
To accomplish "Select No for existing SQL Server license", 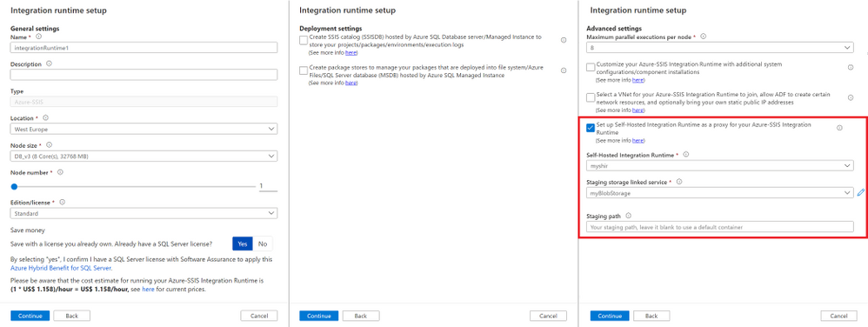I will click(x=263, y=244).
